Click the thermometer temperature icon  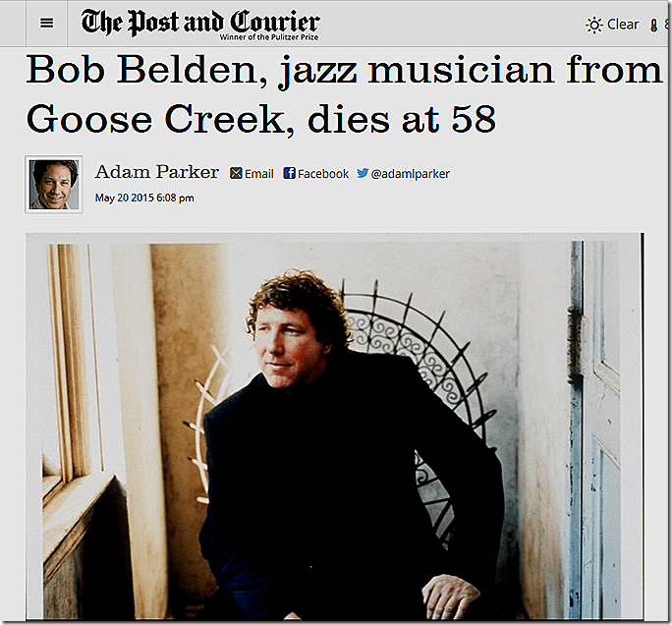click(x=653, y=26)
